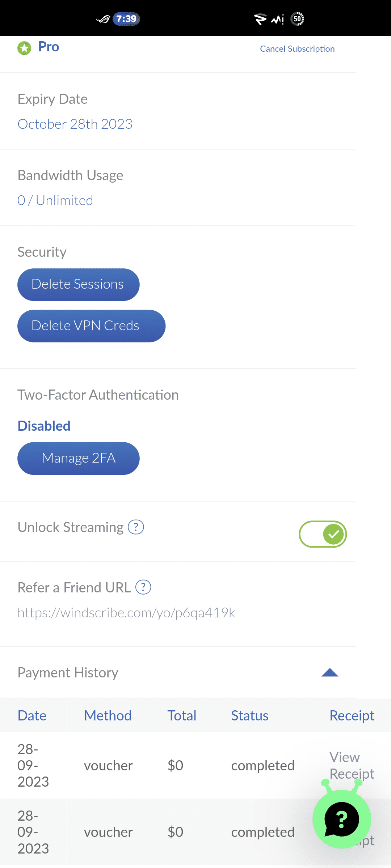Screen dimensions: 391x868
Task: Click the Cancel Subscription link
Action: tap(297, 49)
